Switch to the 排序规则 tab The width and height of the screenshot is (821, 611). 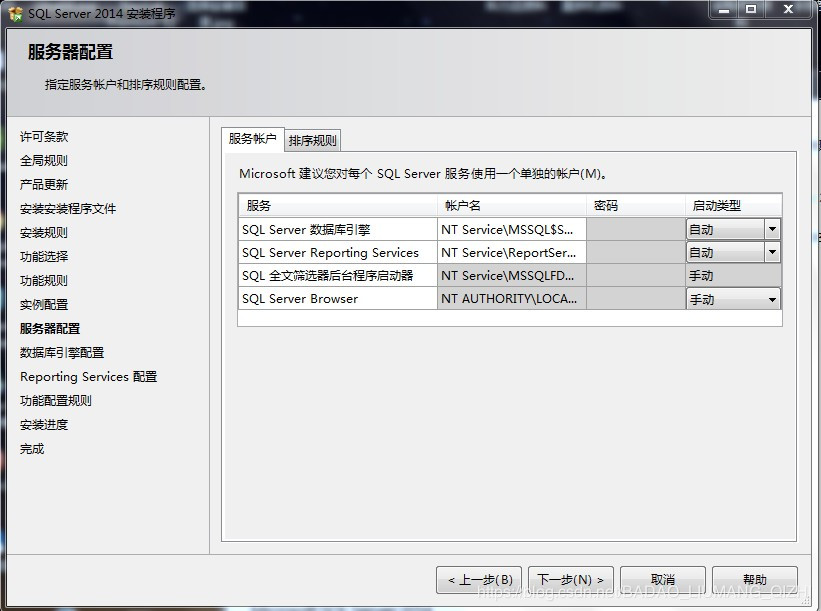[313, 140]
